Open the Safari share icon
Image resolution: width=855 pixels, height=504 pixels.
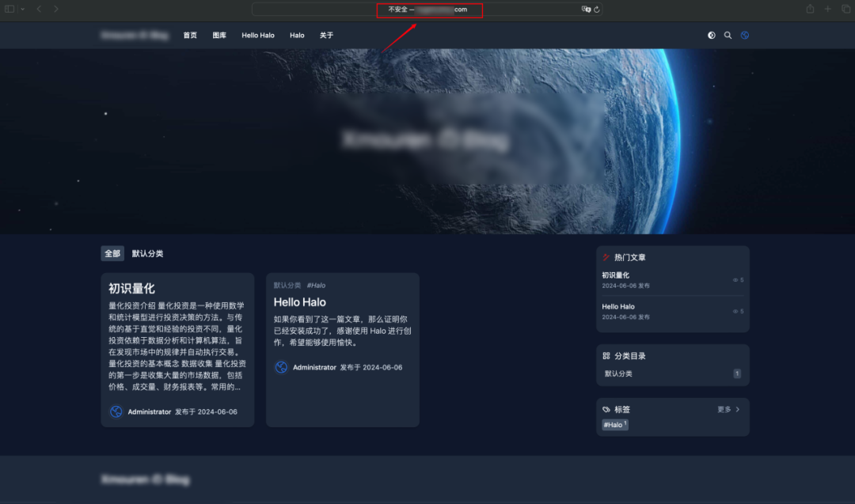point(811,9)
